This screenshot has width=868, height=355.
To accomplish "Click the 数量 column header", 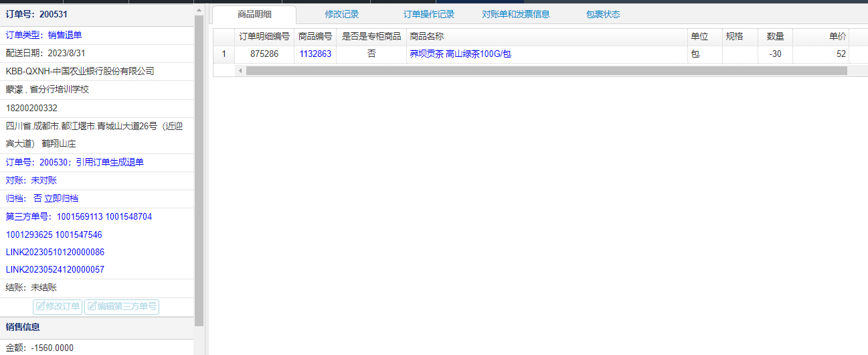I will point(775,37).
